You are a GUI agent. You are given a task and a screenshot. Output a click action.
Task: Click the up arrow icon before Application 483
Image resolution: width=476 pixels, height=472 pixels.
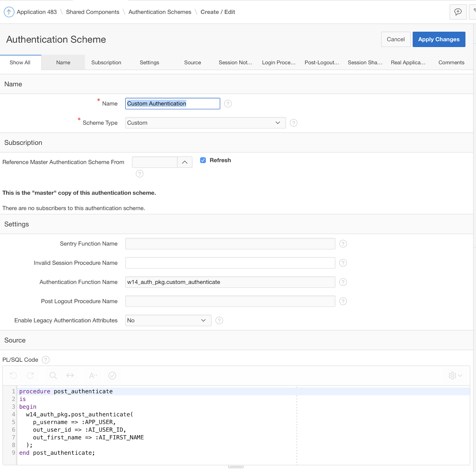pyautogui.click(x=9, y=12)
